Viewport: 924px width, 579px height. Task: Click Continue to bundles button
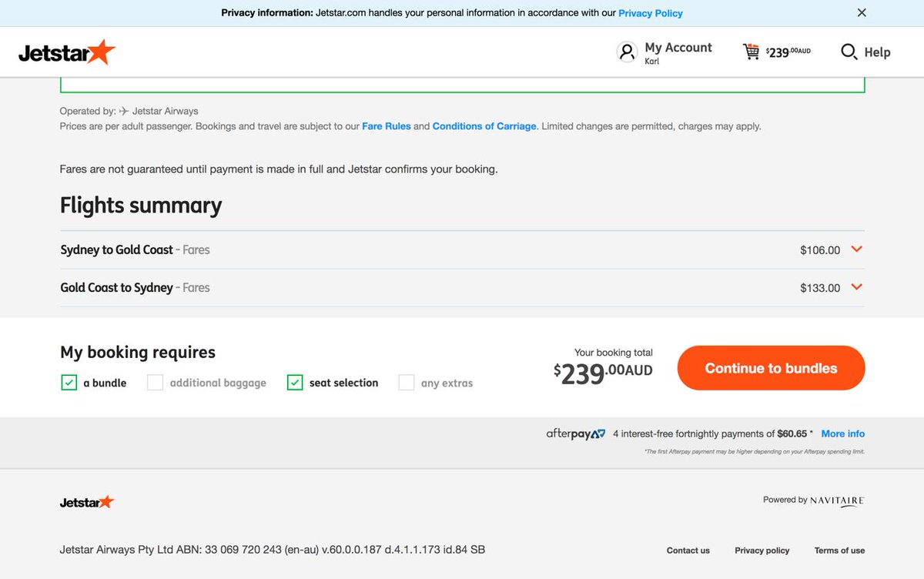tap(771, 368)
